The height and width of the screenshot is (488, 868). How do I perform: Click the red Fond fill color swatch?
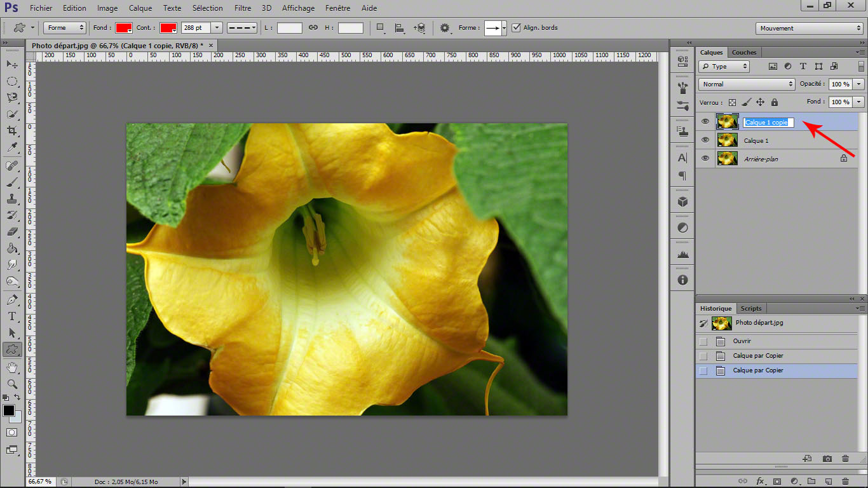click(x=123, y=28)
